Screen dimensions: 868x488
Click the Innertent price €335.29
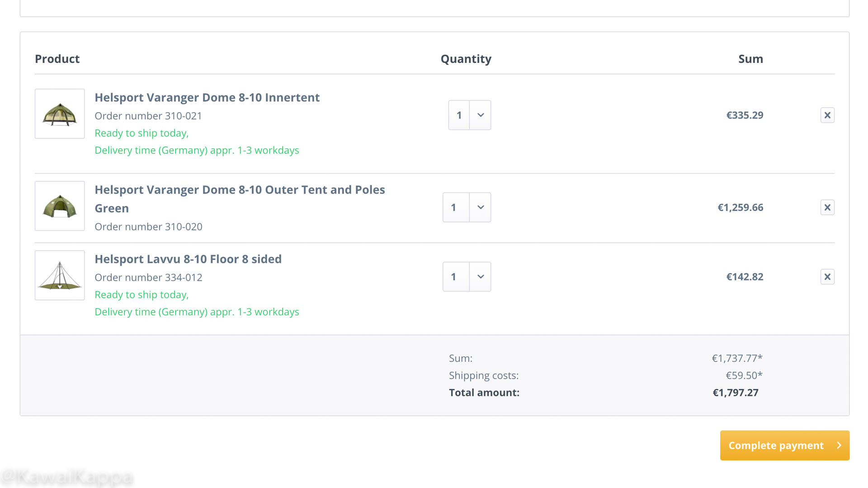[745, 115]
